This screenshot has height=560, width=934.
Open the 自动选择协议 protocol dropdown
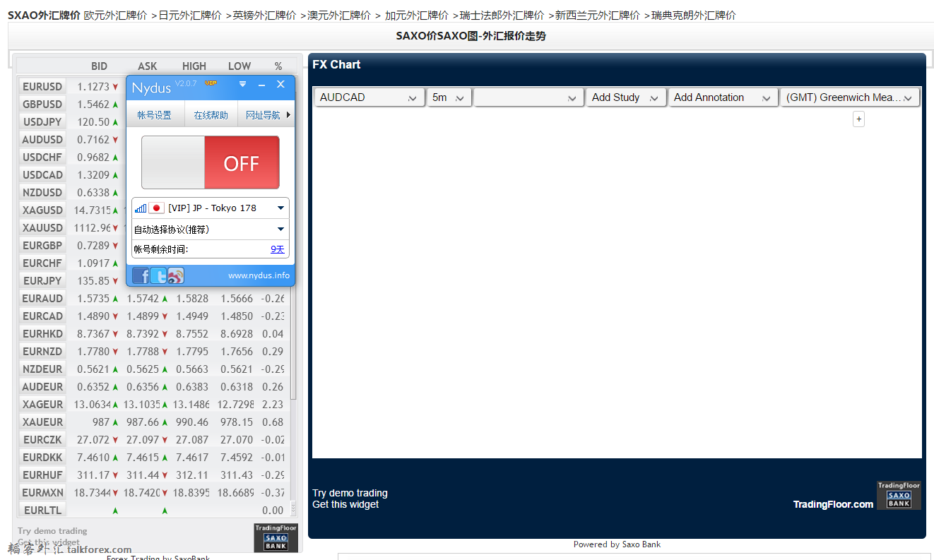pos(211,230)
